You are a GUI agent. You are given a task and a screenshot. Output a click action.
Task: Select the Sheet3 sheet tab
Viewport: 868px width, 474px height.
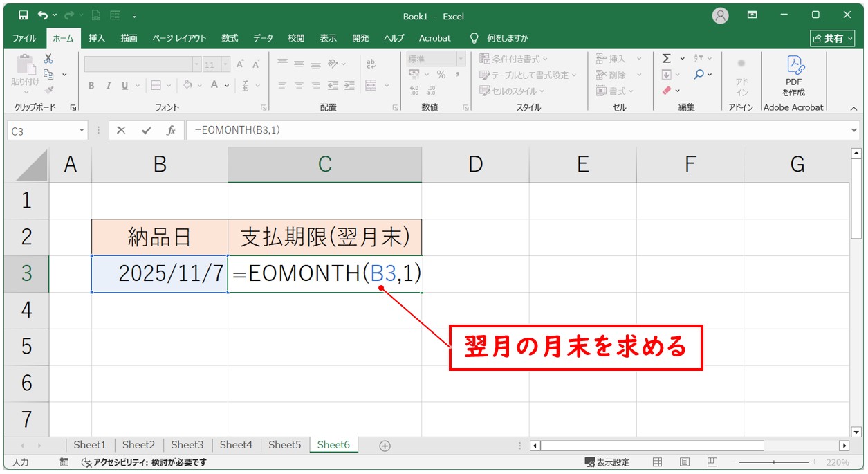tap(187, 445)
